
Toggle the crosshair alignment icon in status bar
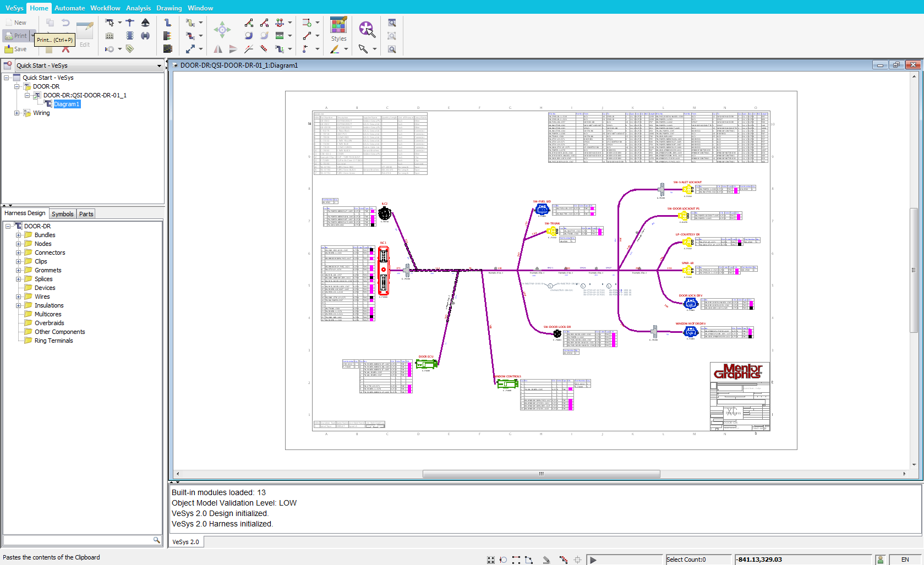(x=577, y=559)
